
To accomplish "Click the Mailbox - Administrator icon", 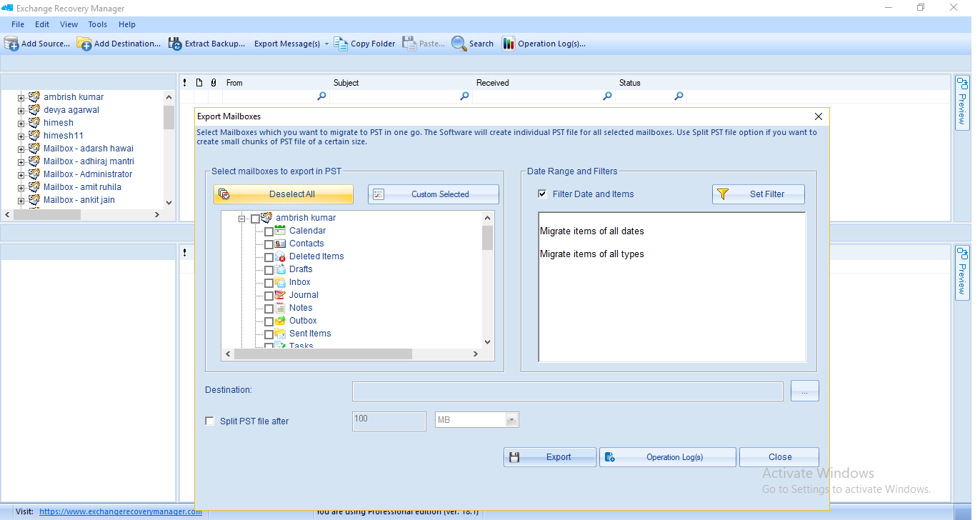I will (x=34, y=174).
